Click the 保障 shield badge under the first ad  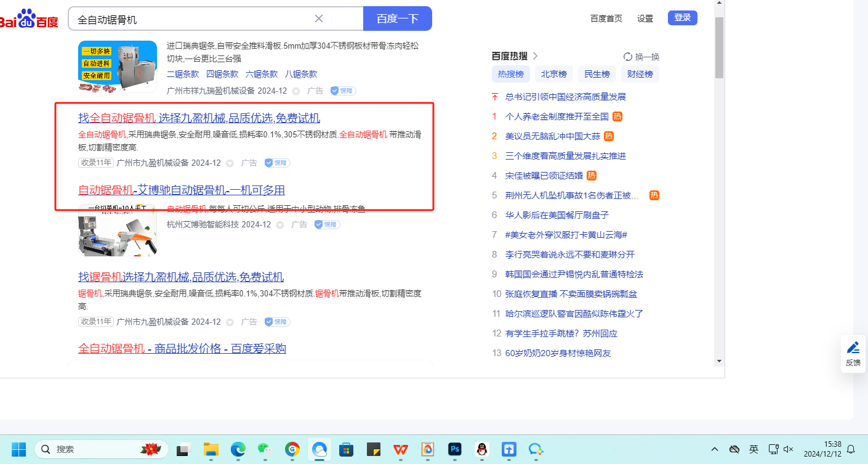(342, 91)
